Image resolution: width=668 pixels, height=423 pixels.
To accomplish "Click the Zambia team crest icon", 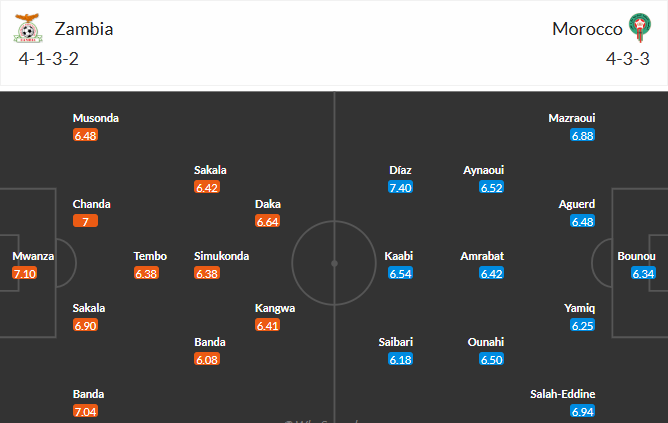I will 28,29.
